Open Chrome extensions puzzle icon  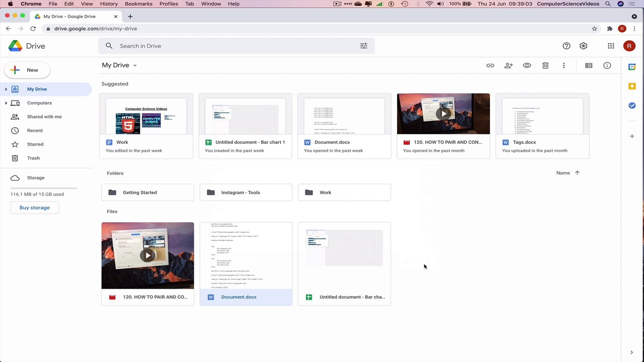click(x=610, y=29)
